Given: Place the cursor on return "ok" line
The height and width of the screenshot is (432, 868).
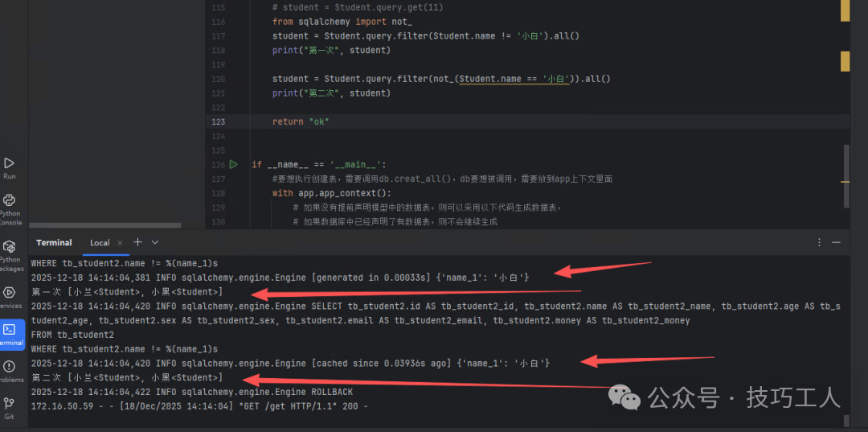Looking at the screenshot, I should point(301,121).
